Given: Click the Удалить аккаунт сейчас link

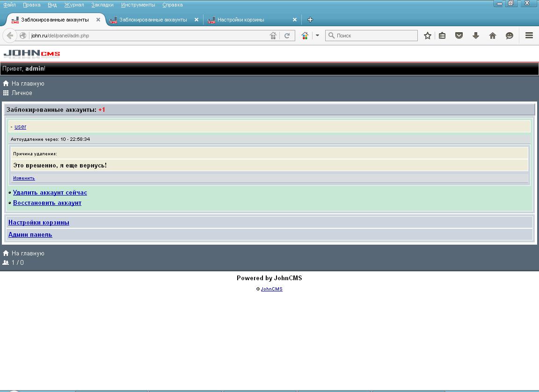Looking at the screenshot, I should 50,192.
